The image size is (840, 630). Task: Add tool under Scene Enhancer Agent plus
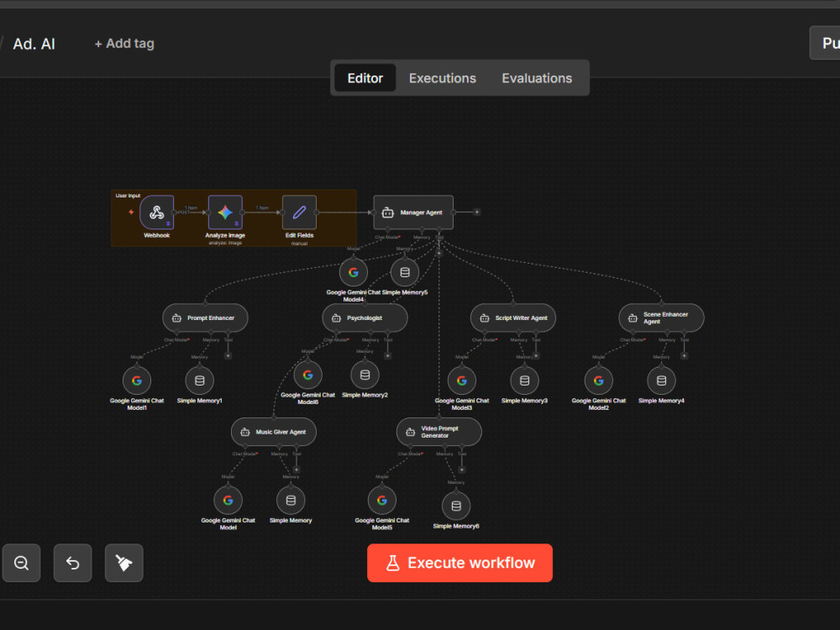click(684, 355)
